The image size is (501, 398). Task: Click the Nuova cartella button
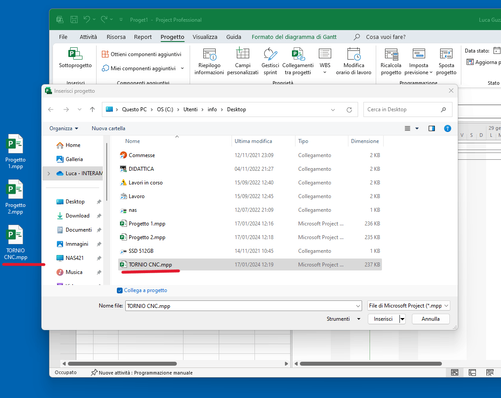pos(108,128)
